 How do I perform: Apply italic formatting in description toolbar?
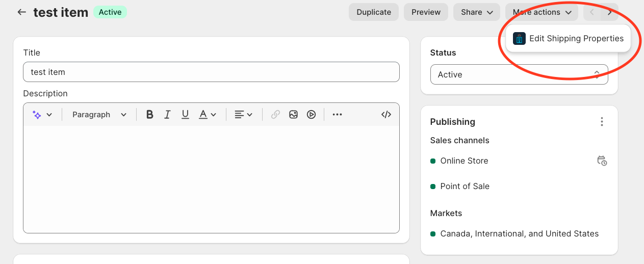[x=167, y=115]
